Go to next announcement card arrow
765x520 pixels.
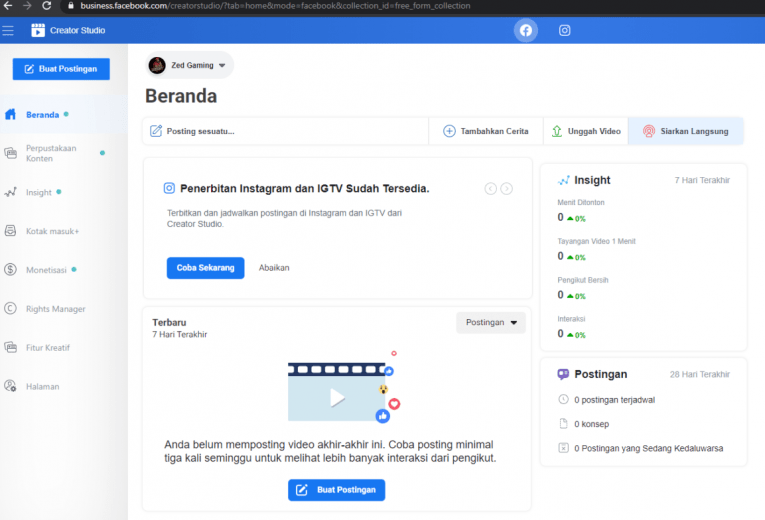(x=506, y=189)
